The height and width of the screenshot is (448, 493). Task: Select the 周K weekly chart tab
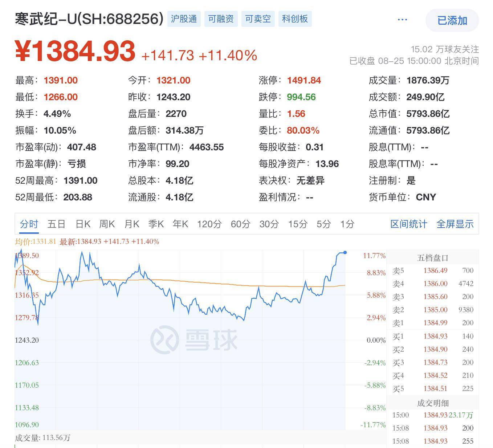tap(107, 224)
